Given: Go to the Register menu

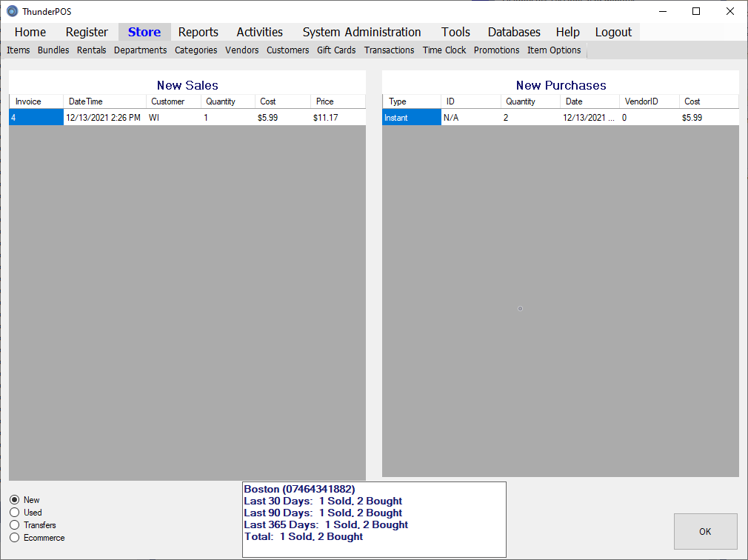Looking at the screenshot, I should click(87, 32).
